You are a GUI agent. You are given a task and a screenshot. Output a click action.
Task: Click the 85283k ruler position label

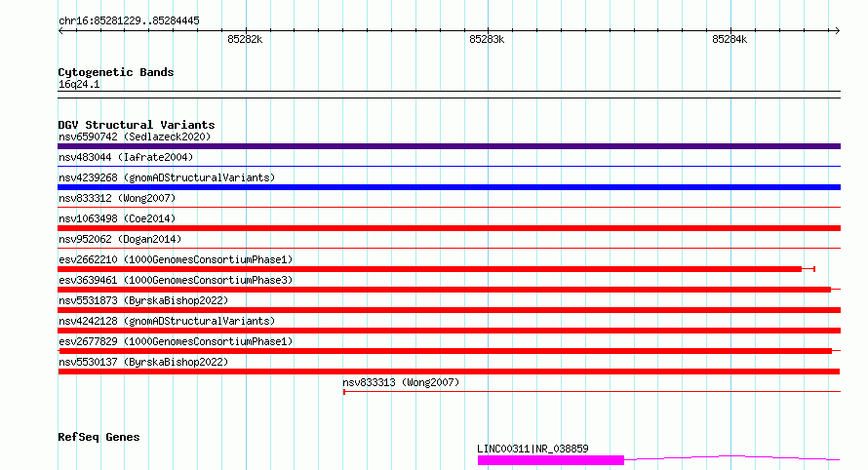click(x=487, y=39)
